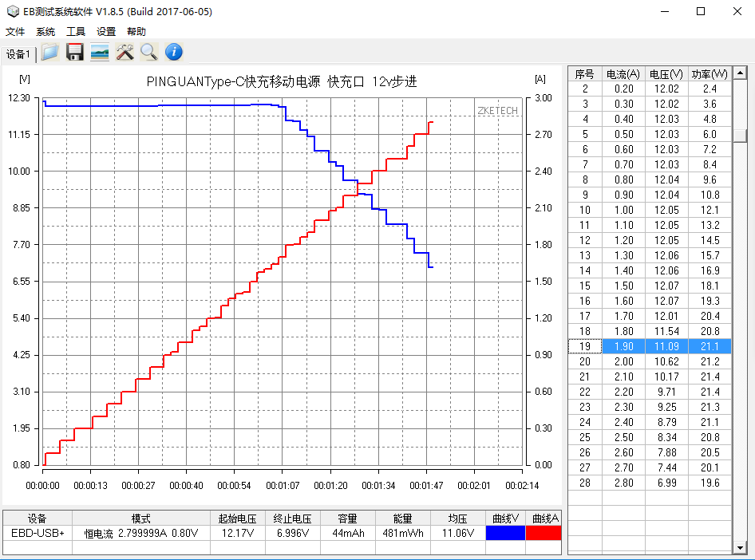Click current cell 2.50 in row 25
This screenshot has width=755, height=560.
click(x=623, y=437)
